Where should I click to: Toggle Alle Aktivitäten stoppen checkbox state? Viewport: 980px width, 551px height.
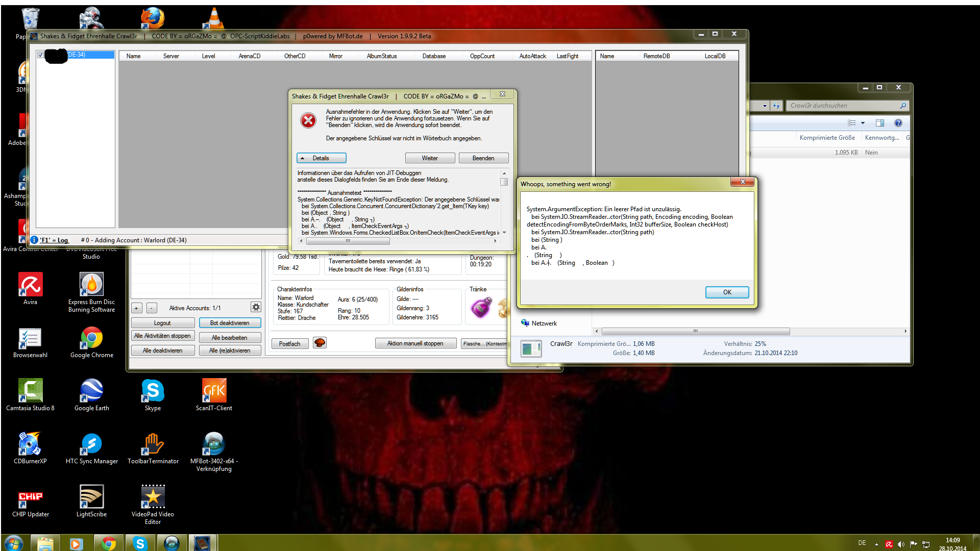click(163, 336)
